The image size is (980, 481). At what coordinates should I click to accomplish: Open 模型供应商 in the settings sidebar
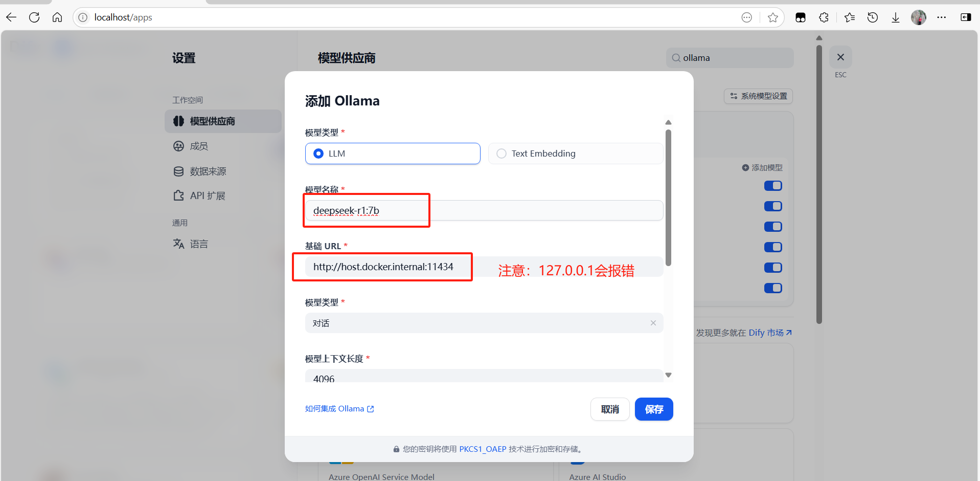[223, 121]
